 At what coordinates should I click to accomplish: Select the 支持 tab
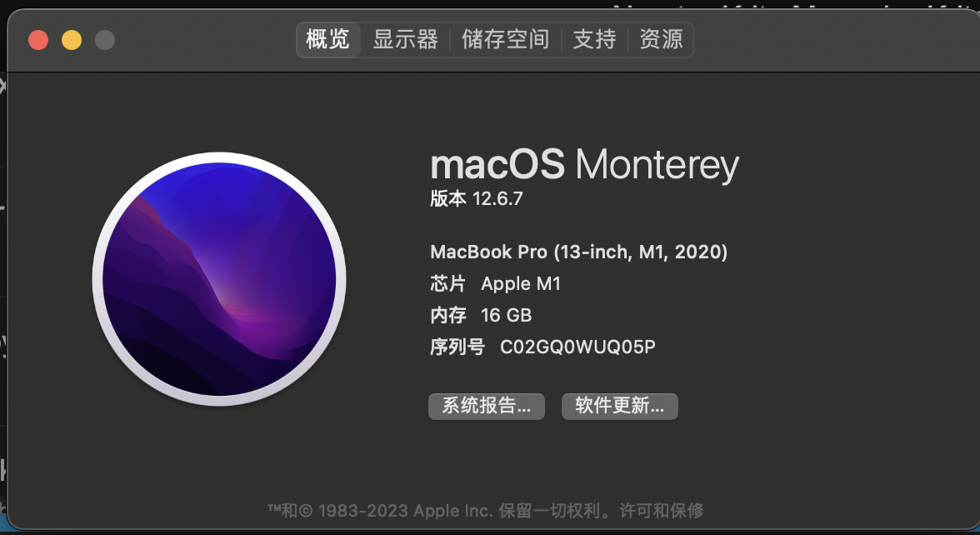click(x=594, y=40)
